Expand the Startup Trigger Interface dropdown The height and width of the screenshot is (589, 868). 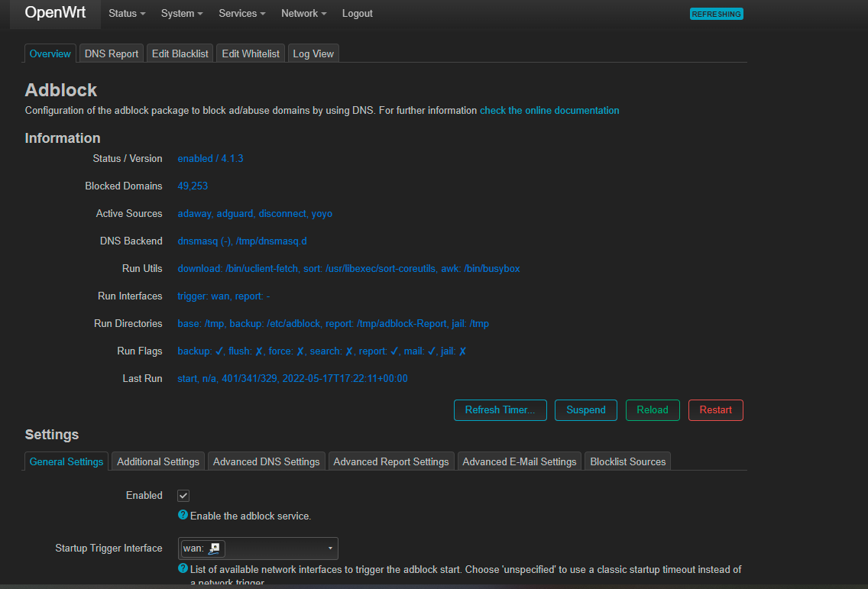click(x=330, y=549)
